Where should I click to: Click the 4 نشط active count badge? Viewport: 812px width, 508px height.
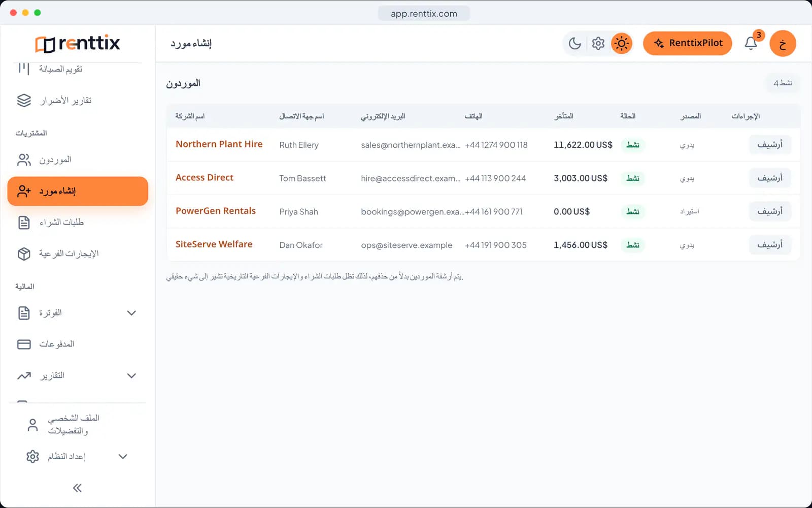tap(783, 83)
